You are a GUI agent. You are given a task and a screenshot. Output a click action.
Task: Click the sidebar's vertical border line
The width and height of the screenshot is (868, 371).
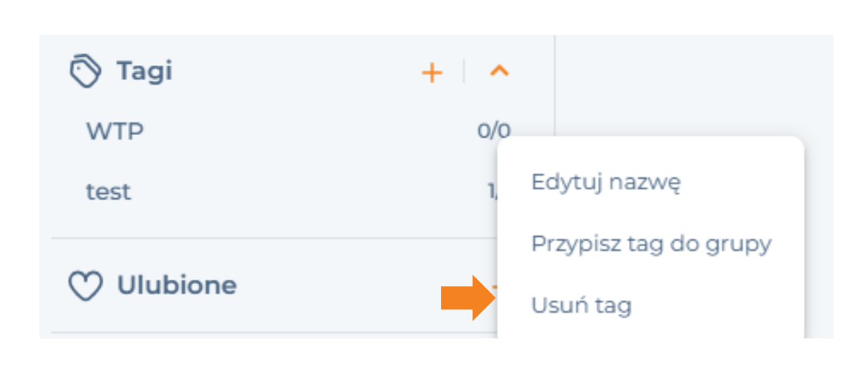click(x=555, y=85)
